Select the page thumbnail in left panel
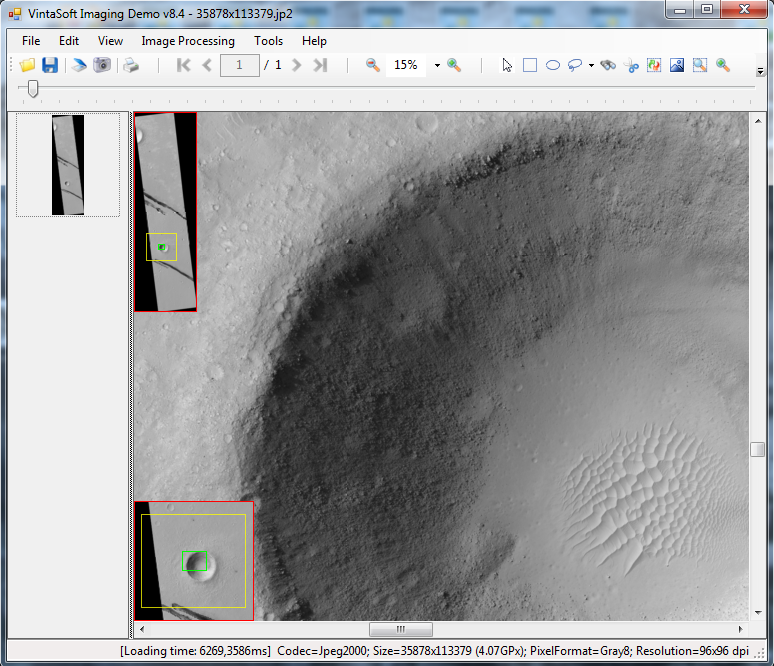 tap(68, 165)
